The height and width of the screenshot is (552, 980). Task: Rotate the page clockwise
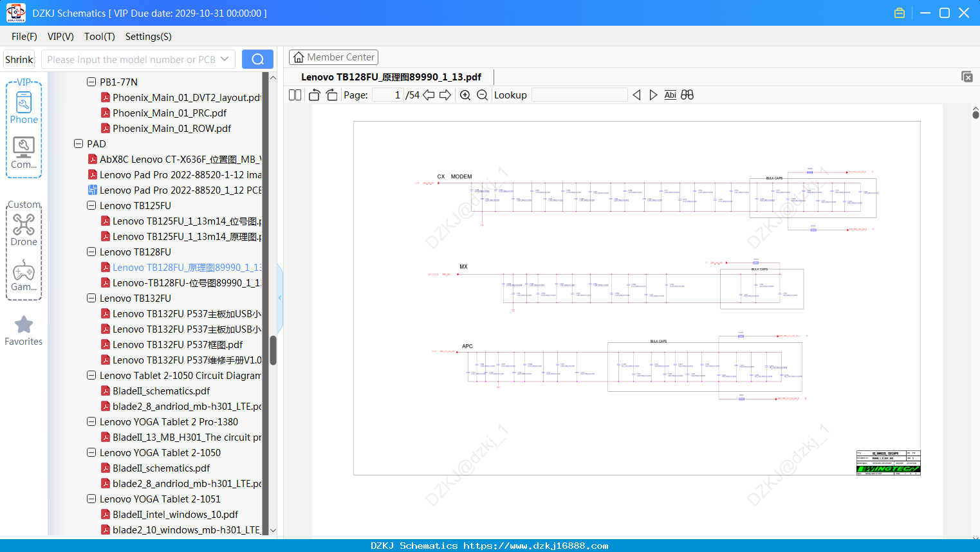(x=332, y=95)
